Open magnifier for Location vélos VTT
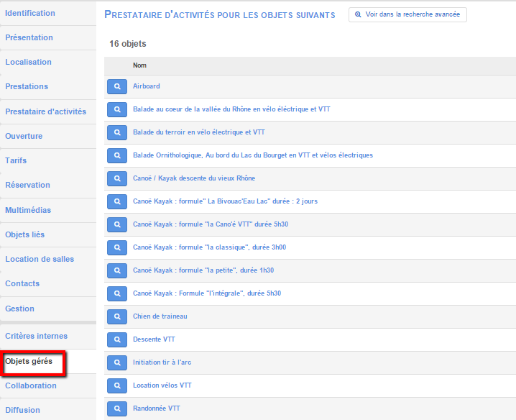The width and height of the screenshot is (516, 420). point(117,385)
